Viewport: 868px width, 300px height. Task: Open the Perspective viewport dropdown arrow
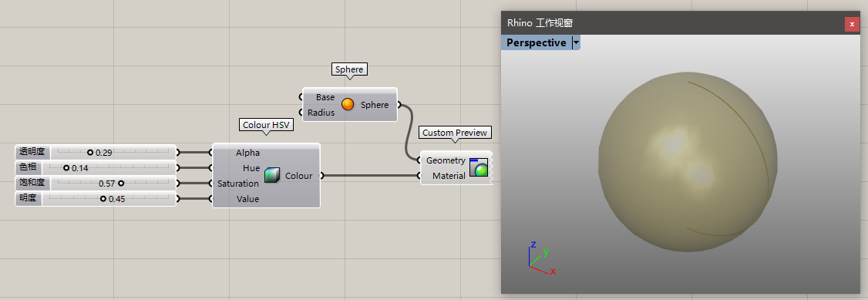(576, 42)
